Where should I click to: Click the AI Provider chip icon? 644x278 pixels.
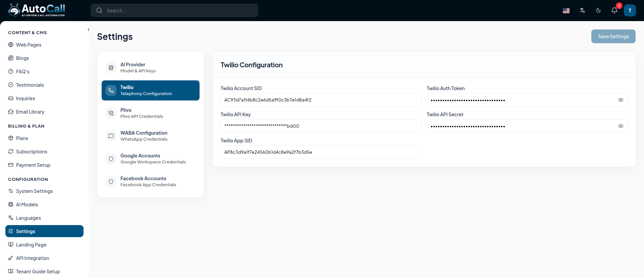click(111, 68)
